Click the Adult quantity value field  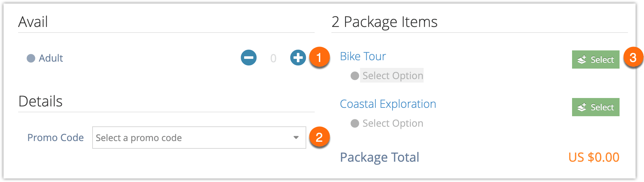(x=273, y=58)
